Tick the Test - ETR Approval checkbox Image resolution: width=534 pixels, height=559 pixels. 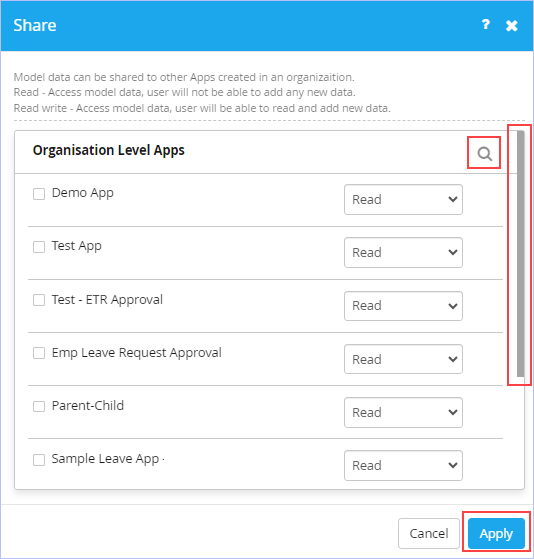pos(39,300)
